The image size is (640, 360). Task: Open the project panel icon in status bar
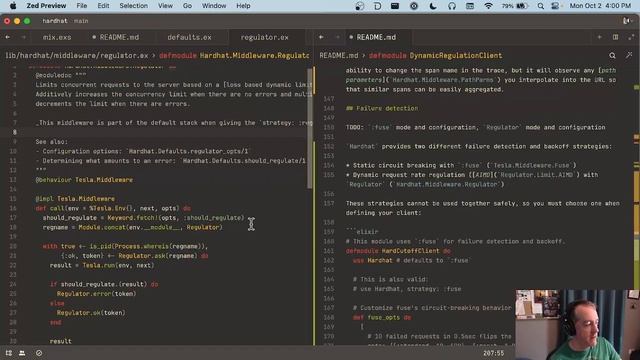click(9, 353)
